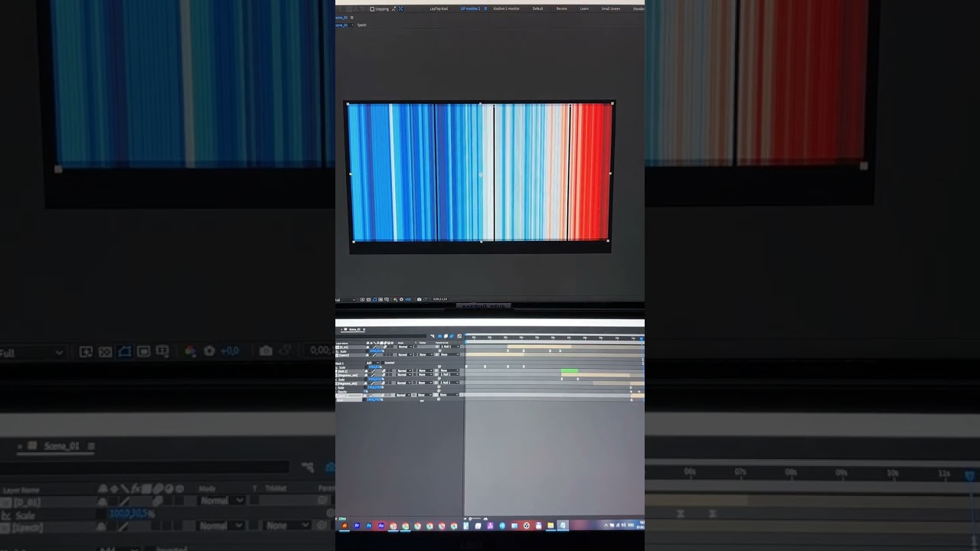
Task: Click the 0;00;11;14 preview time
Action: tap(440, 299)
